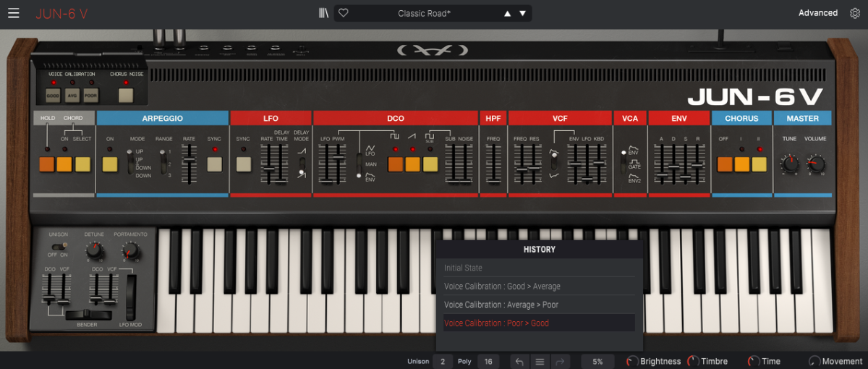Screen dimensions: 868x369
Task: Enable the DCO pulse waveform button
Action: coord(395,164)
